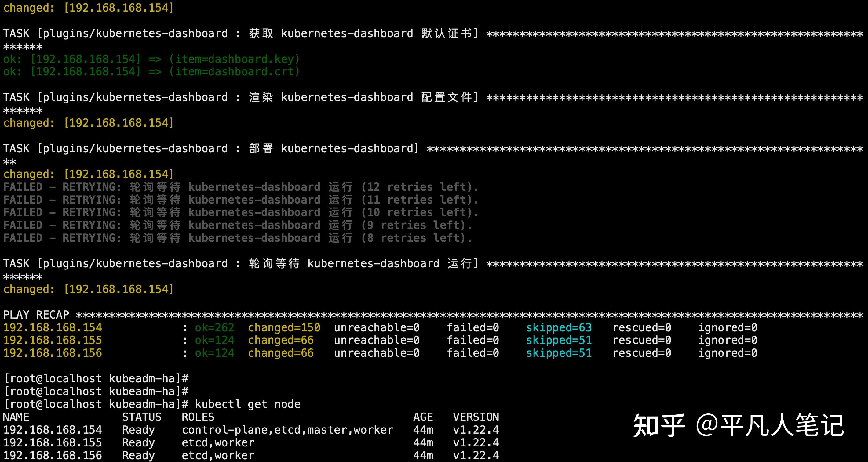Click the 'control-plane,etcd,master,worker' roles value

287,430
